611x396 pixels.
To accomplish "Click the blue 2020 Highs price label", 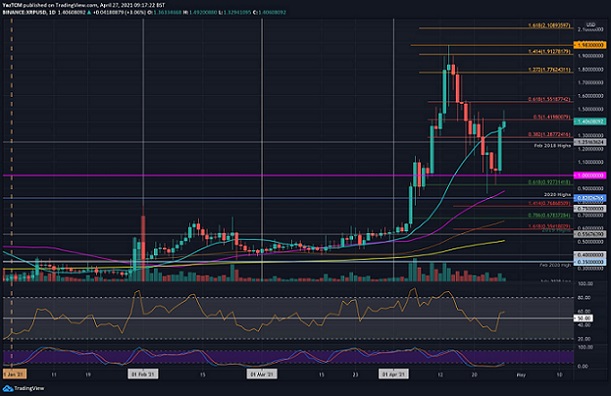I will pos(590,198).
